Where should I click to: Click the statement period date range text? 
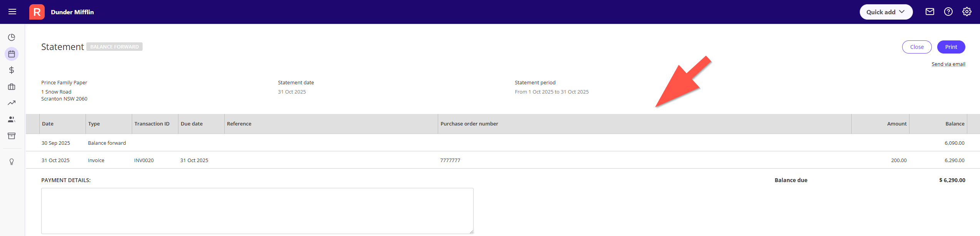point(551,92)
